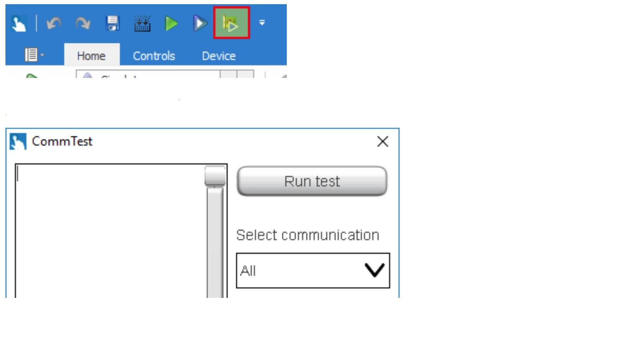Click the blue-outlined play icon
The height and width of the screenshot is (362, 644).
(x=200, y=23)
